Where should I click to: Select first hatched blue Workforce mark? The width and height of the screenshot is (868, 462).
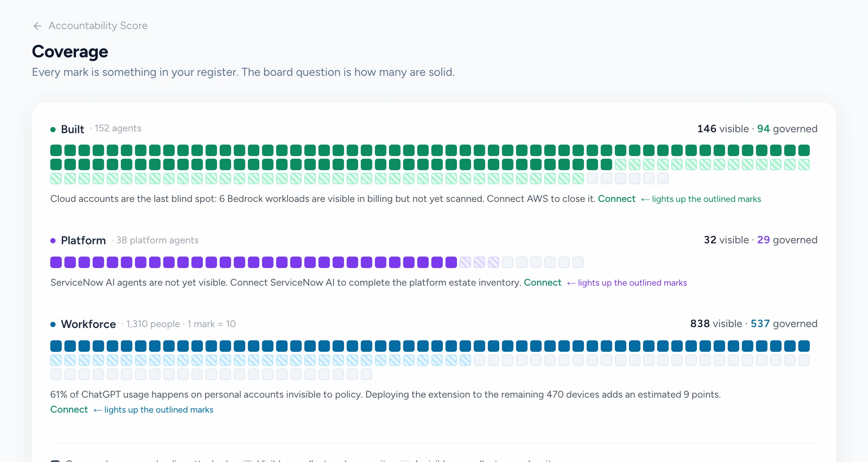tap(56, 360)
